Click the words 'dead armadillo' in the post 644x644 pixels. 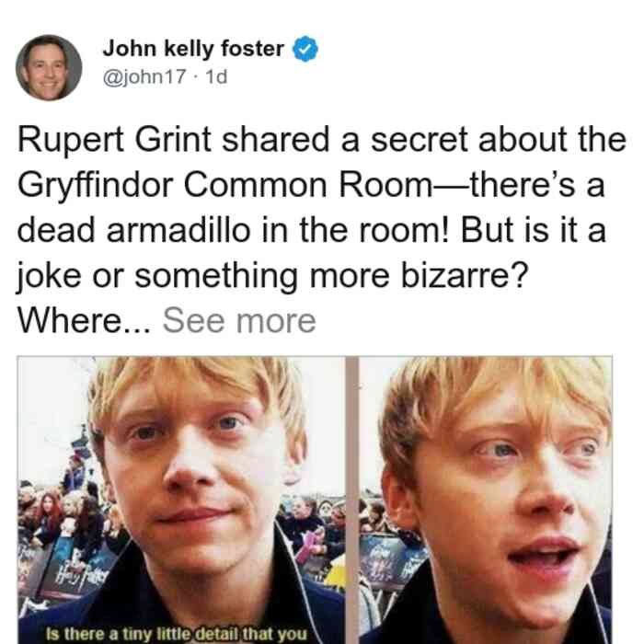[x=134, y=230]
